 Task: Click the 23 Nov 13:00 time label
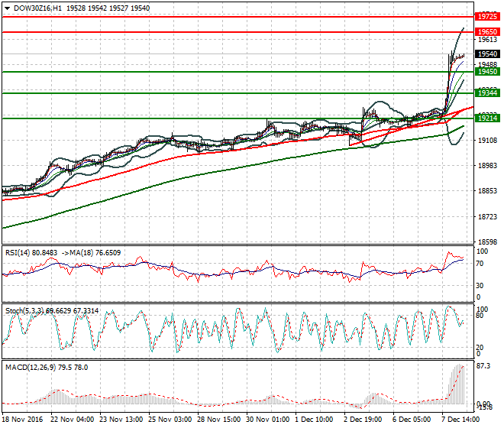121,420
